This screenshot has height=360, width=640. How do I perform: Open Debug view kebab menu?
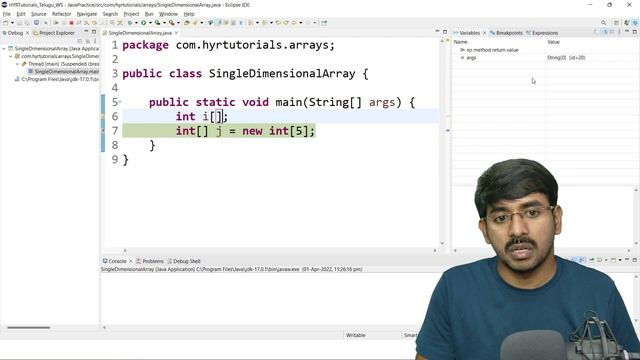pyautogui.click(x=95, y=41)
